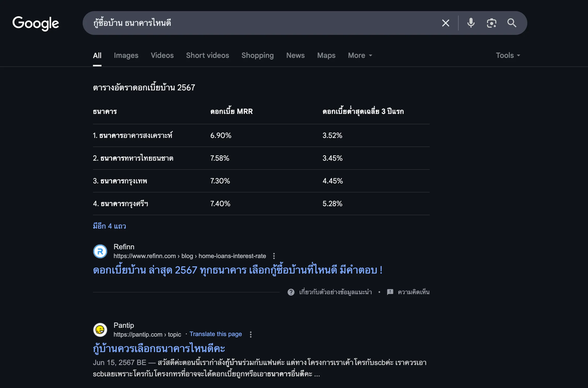
Task: Open the กู้บ้านควรเลือกธนาคารไหนดีคะ result
Action: 159,348
